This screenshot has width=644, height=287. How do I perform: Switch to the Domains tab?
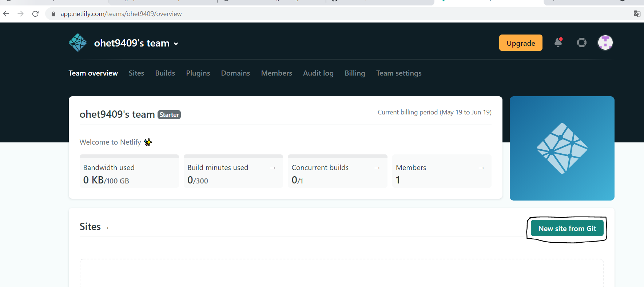click(235, 73)
